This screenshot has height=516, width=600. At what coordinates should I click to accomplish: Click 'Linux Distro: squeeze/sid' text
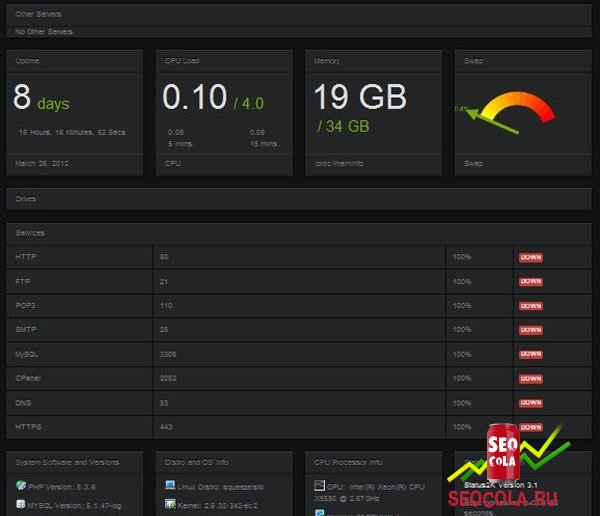click(221, 487)
